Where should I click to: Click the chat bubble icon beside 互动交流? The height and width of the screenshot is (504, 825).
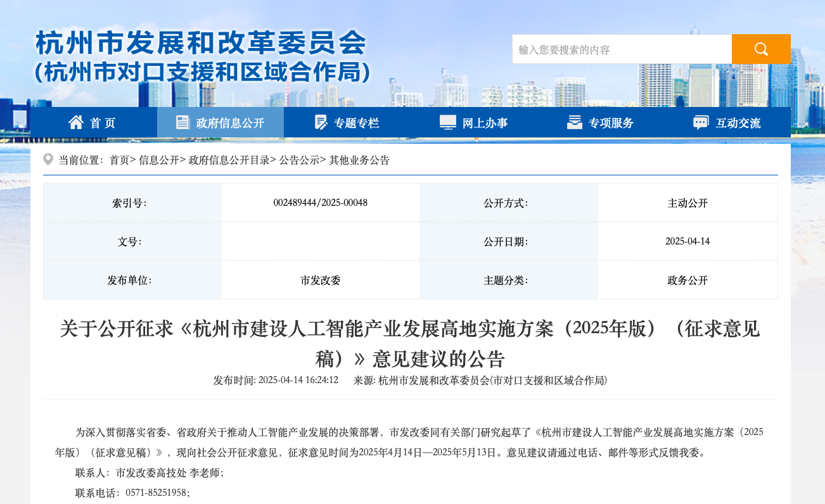coord(701,123)
